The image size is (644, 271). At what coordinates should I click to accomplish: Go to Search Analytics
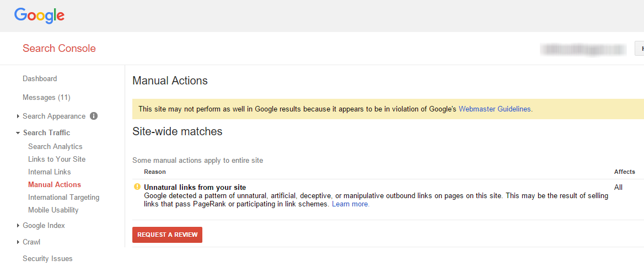(55, 146)
